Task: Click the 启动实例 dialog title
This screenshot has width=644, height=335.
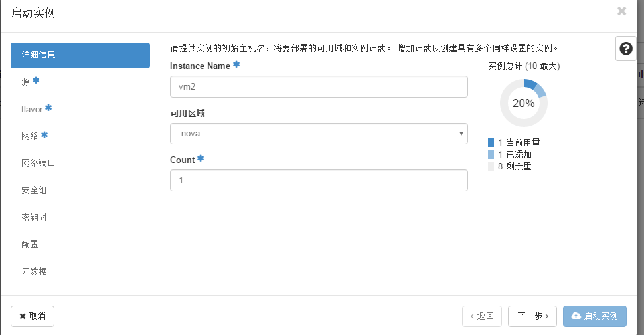Action: (x=33, y=13)
